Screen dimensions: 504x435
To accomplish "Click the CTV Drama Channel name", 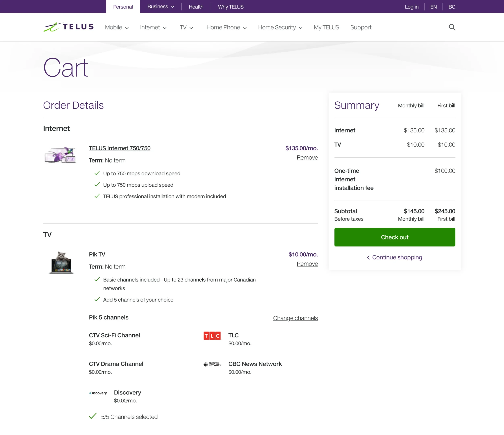I will [x=116, y=364].
